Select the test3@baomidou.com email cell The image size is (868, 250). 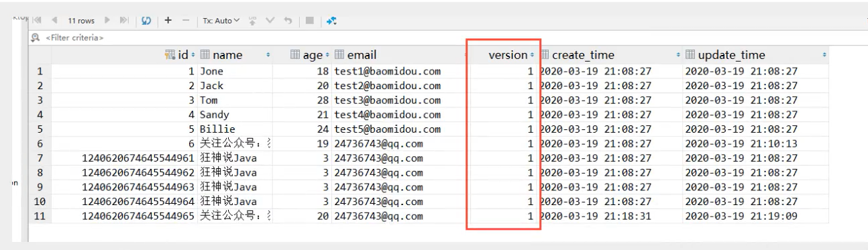coord(387,101)
